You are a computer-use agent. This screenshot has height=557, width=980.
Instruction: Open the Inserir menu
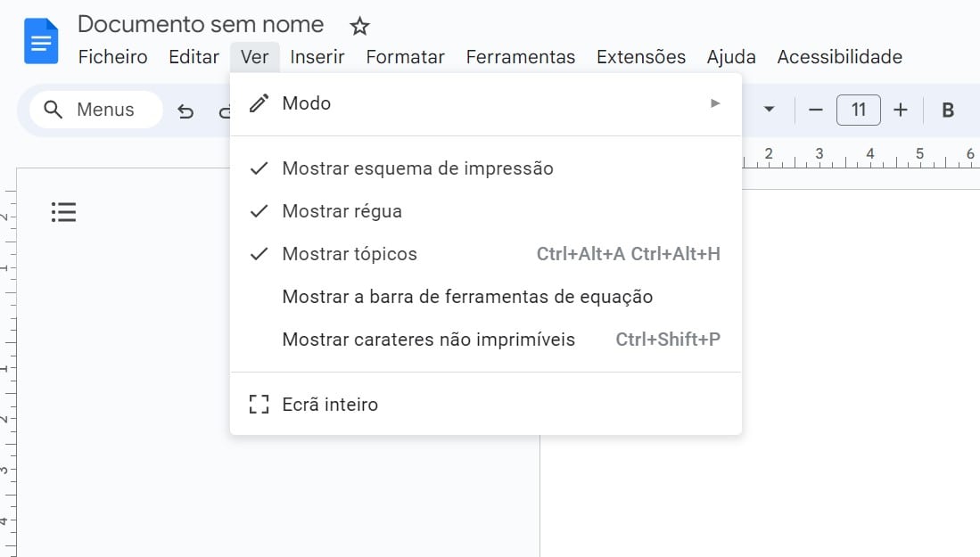tap(317, 57)
